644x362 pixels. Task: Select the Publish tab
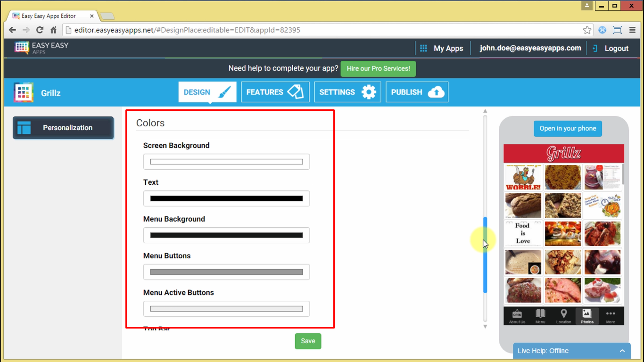(417, 91)
